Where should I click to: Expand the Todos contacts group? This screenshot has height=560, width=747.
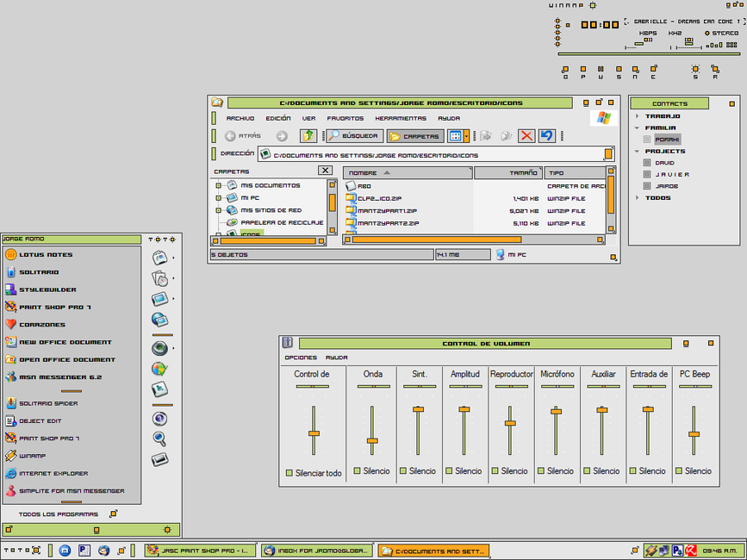pyautogui.click(x=637, y=197)
